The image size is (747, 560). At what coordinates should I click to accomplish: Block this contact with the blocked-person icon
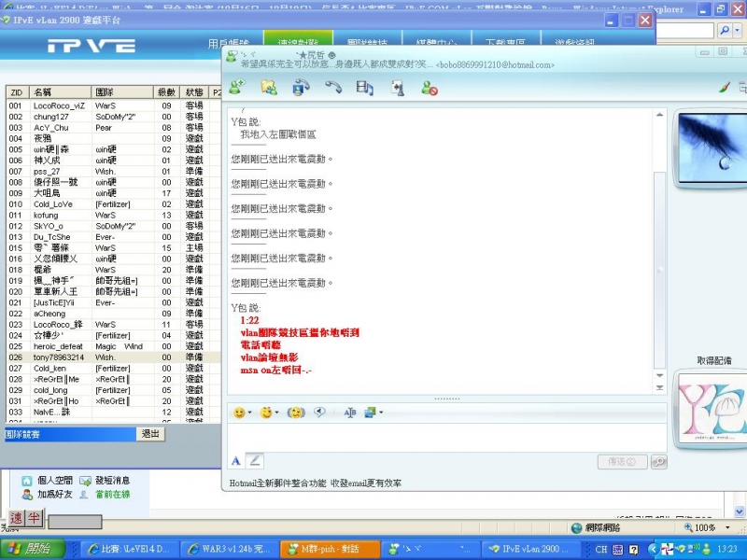tap(429, 88)
